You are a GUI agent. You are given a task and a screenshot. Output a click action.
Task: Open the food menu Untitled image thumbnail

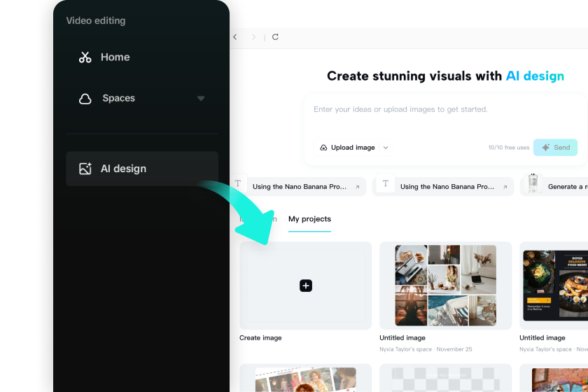click(554, 286)
